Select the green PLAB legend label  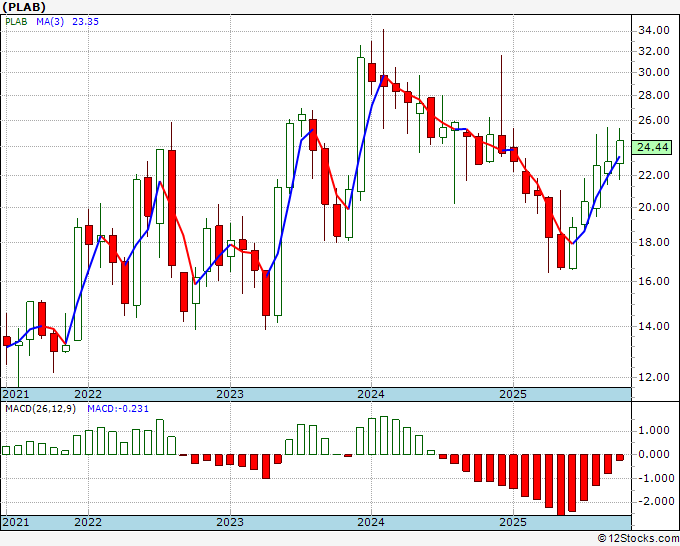[16, 21]
